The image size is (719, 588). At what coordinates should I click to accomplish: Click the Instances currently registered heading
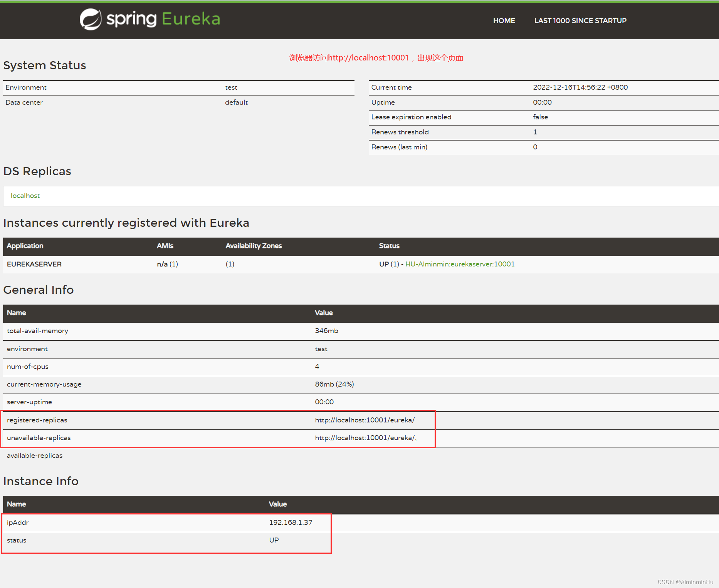coord(126,223)
